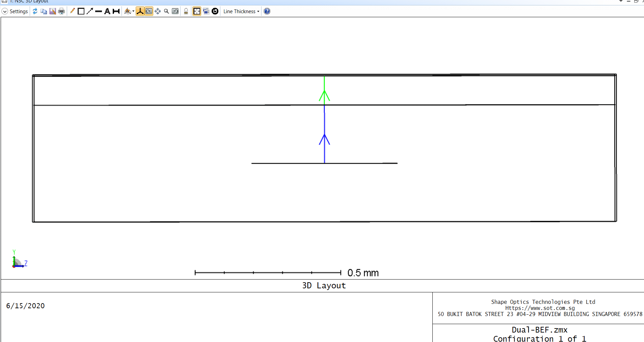
Task: Click the copy window icon
Action: tap(44, 11)
